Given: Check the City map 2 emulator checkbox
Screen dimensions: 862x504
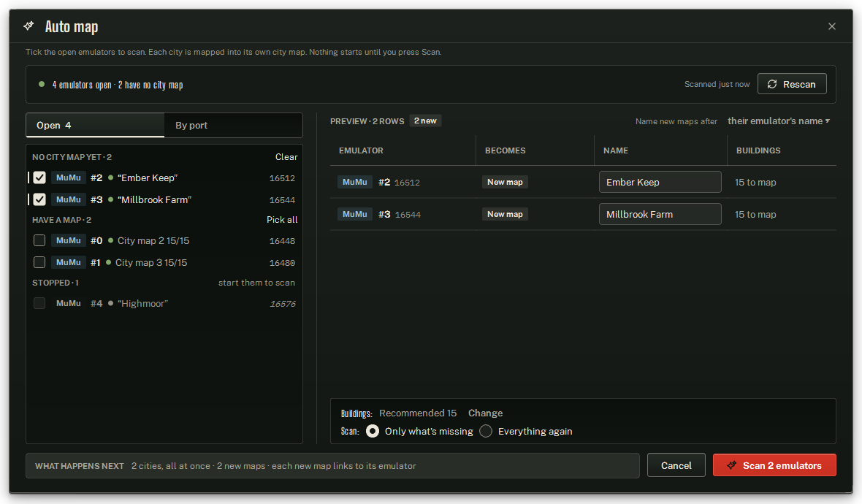Looking at the screenshot, I should coord(39,241).
